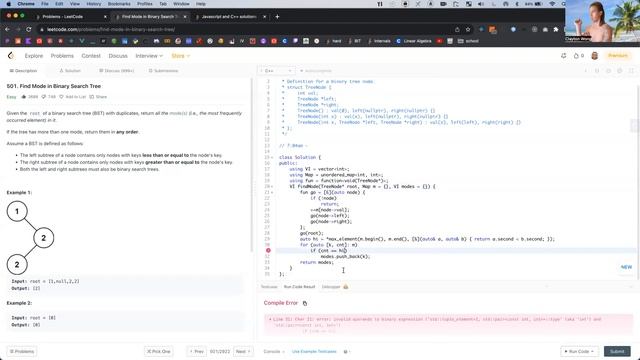This screenshot has width=640, height=360.
Task: Reset code to default icon
Action: tap(608, 71)
